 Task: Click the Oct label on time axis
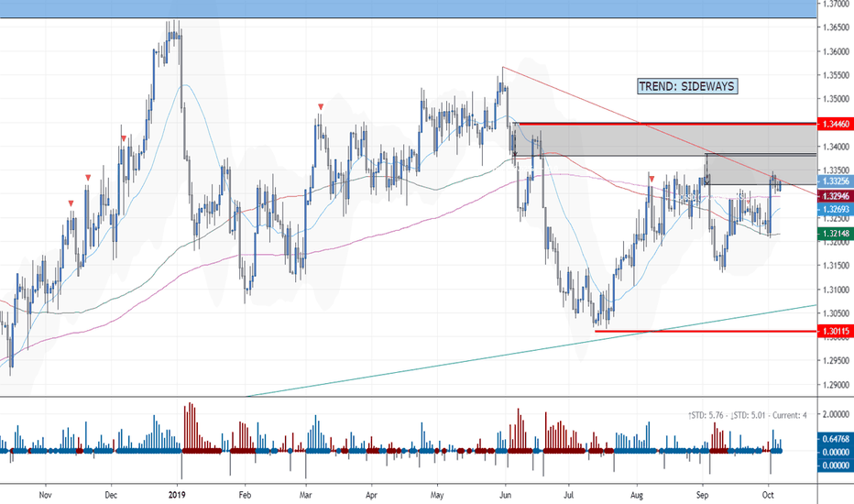pos(768,495)
